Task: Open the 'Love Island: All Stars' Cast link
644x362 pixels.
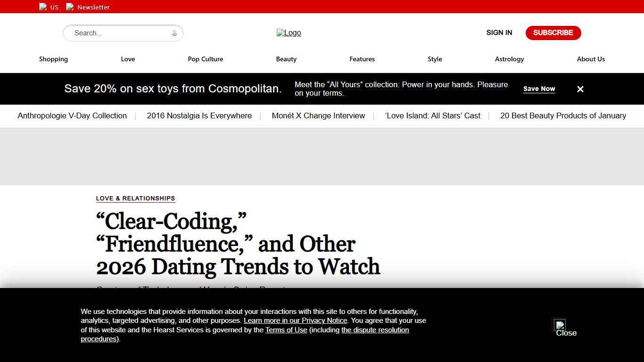Action: [433, 115]
